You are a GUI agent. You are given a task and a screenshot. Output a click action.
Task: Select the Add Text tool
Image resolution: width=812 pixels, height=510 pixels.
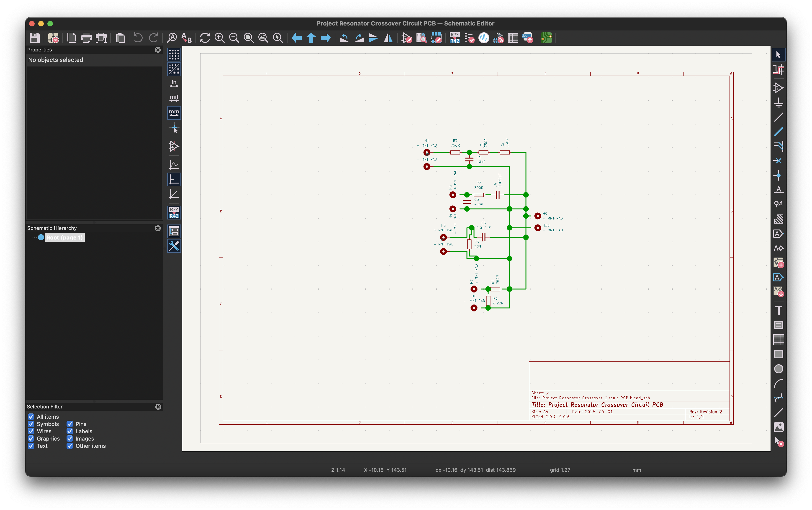779,310
